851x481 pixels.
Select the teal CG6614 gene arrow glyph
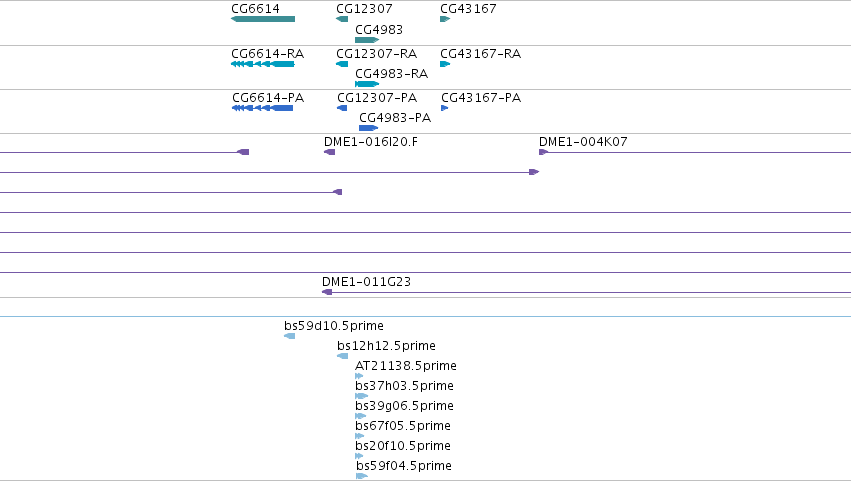point(263,19)
